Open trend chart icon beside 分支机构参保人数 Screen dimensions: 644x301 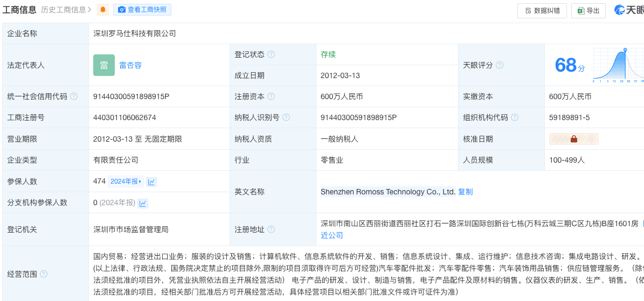[142, 203]
